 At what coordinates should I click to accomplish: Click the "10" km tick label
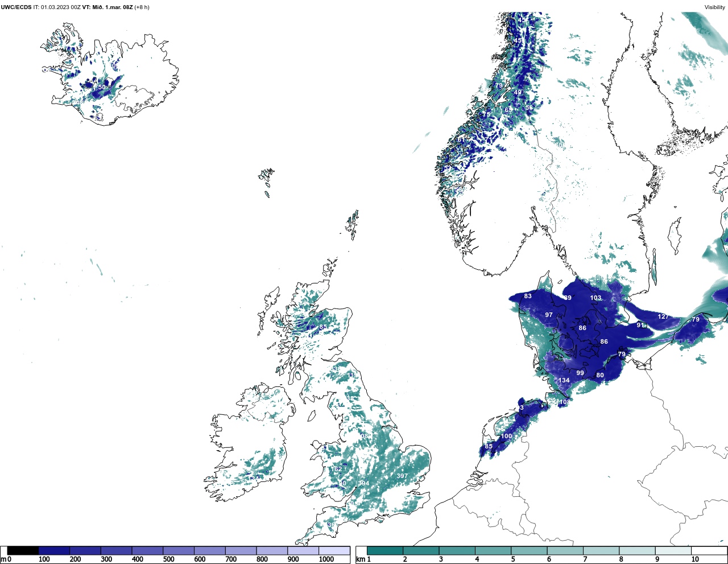tap(695, 559)
